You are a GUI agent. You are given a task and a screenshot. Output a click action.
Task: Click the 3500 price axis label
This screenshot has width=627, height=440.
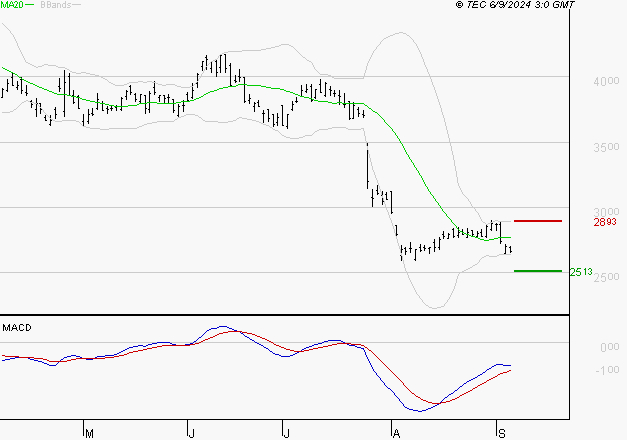coord(606,147)
